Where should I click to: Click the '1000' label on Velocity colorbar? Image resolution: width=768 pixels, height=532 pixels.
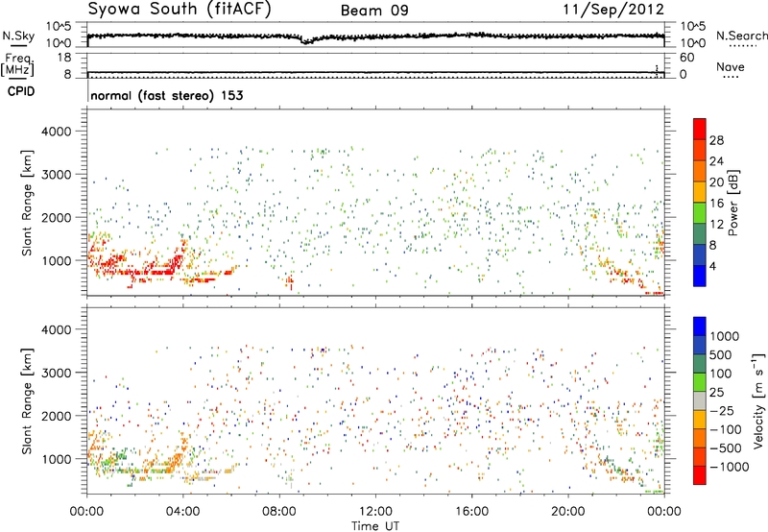[x=725, y=336]
